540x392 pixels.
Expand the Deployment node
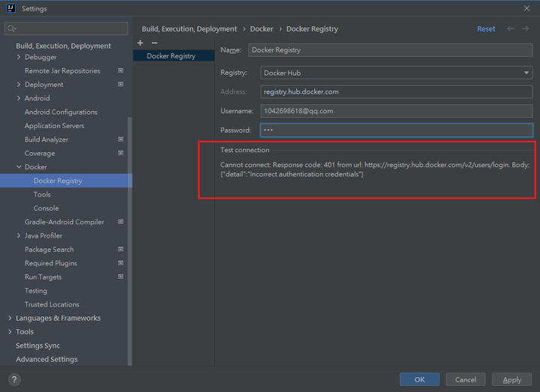click(19, 85)
